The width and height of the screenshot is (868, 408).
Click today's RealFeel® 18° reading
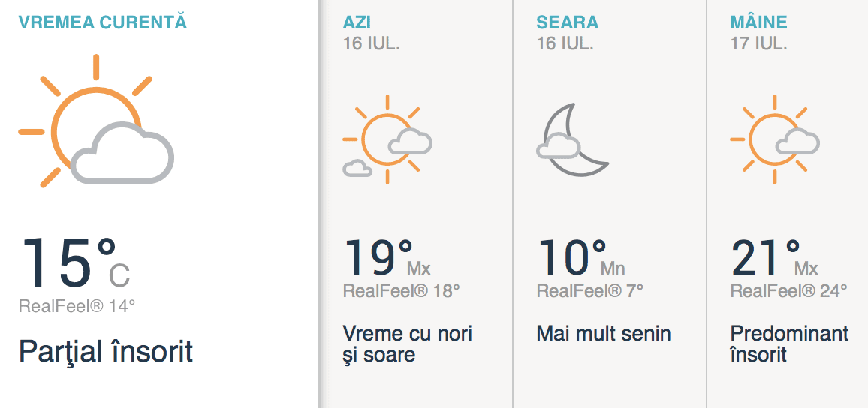click(x=401, y=291)
